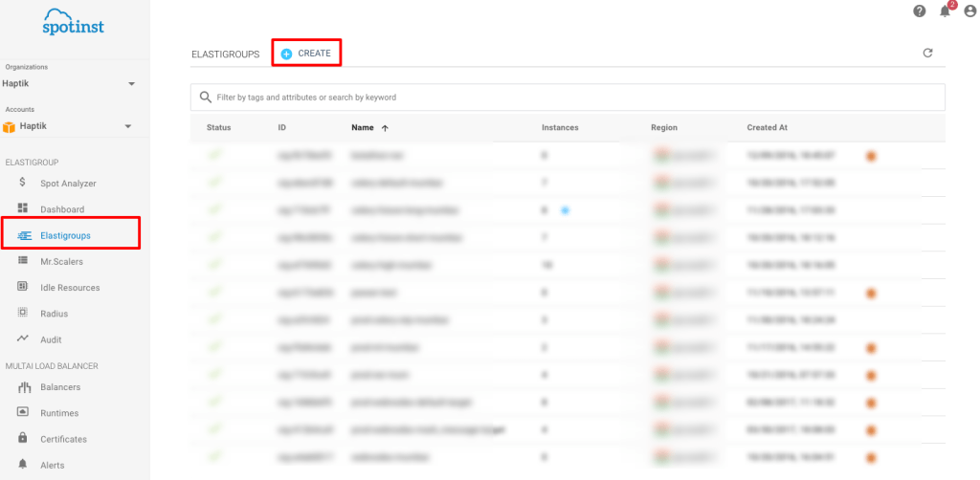Open Runtimes in the sidebar
Viewport: 980px width, 480px height.
[x=59, y=413]
